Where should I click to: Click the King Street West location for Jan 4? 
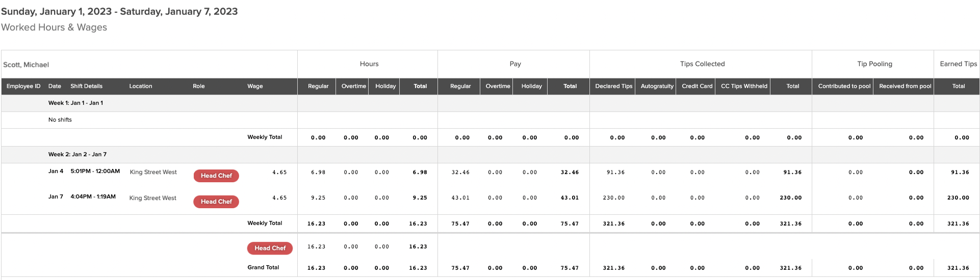tap(153, 173)
